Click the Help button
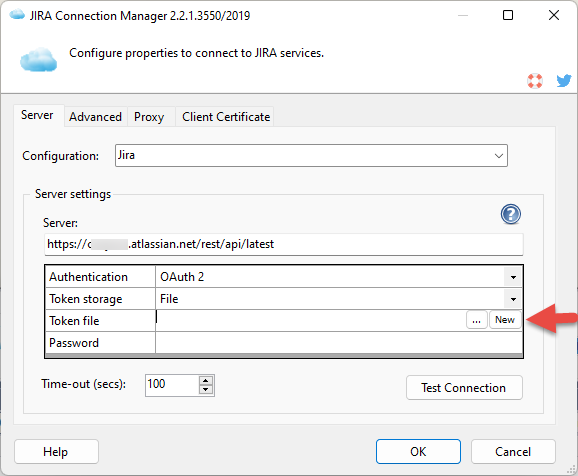 pos(56,451)
